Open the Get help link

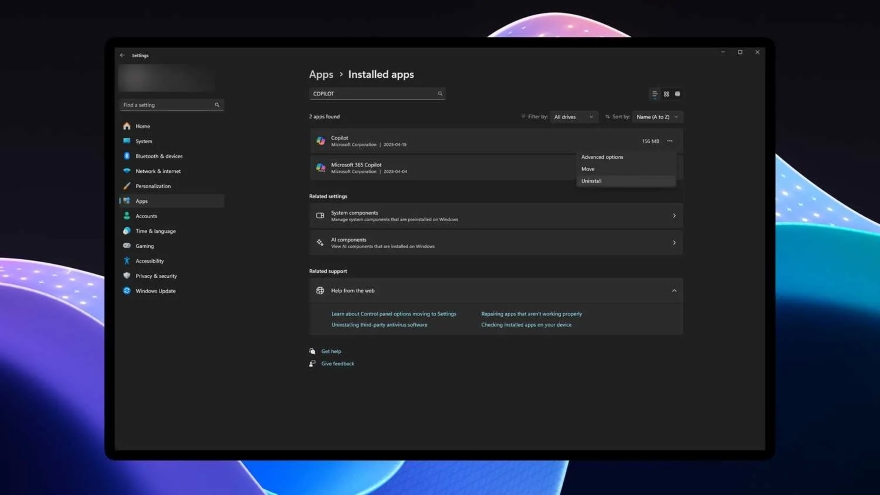tap(331, 351)
